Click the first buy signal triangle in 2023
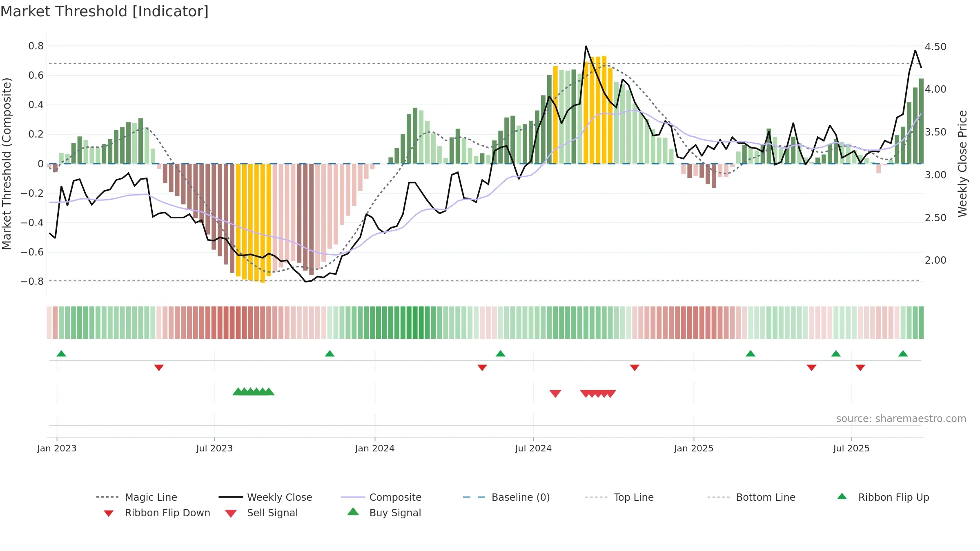Image resolution: width=980 pixels, height=551 pixels. click(238, 391)
